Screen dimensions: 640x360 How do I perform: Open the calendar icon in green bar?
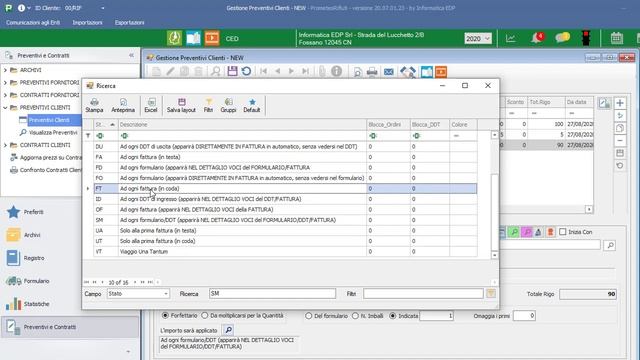coord(616,38)
